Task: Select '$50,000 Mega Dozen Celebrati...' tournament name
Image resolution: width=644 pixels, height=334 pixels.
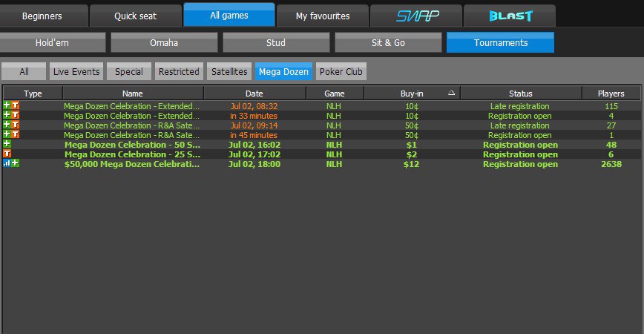Action: (132, 164)
